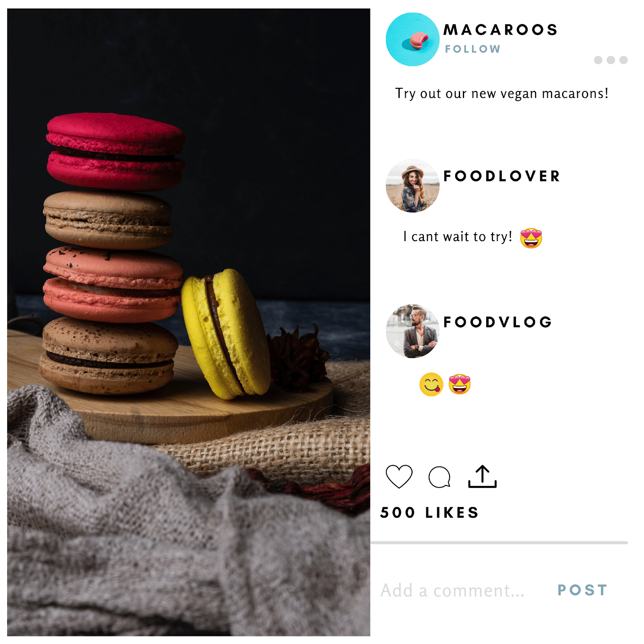644x644 pixels.
Task: Submit the comment with the POST button
Action: point(582,590)
